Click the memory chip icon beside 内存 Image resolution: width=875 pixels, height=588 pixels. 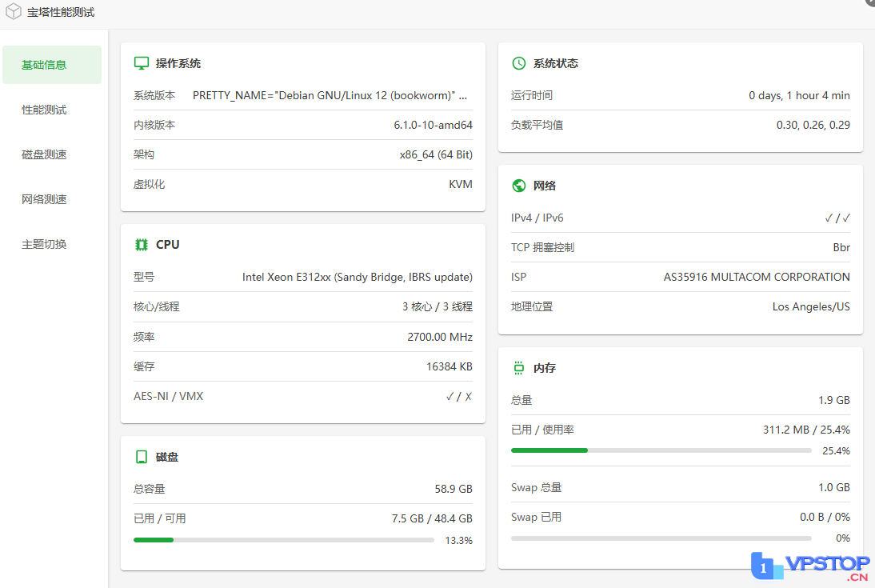[x=519, y=368]
